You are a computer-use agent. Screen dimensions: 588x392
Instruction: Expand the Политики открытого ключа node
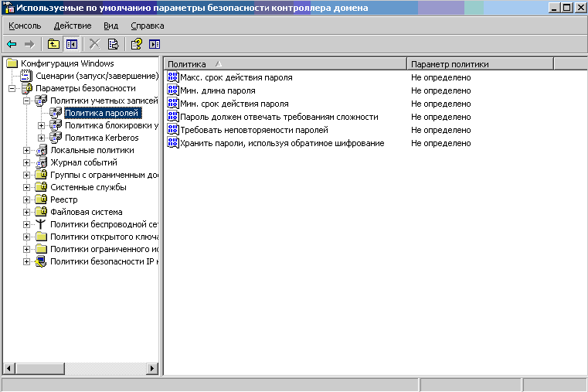(x=26, y=237)
